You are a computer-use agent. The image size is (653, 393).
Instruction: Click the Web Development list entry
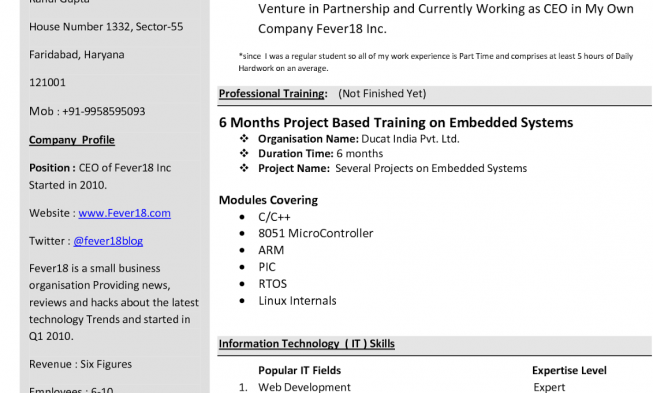[x=304, y=387]
